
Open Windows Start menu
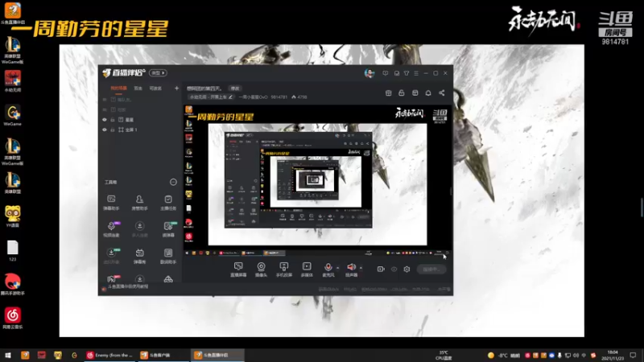tap(7, 355)
